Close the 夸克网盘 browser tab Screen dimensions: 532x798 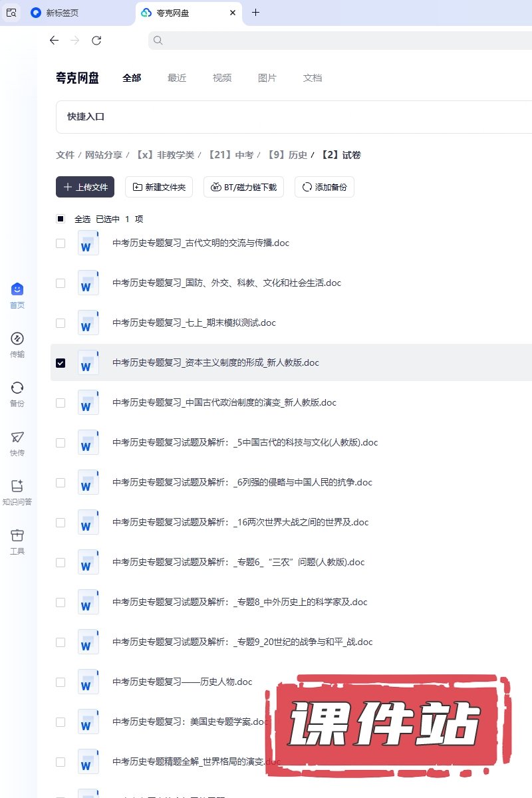(232, 13)
